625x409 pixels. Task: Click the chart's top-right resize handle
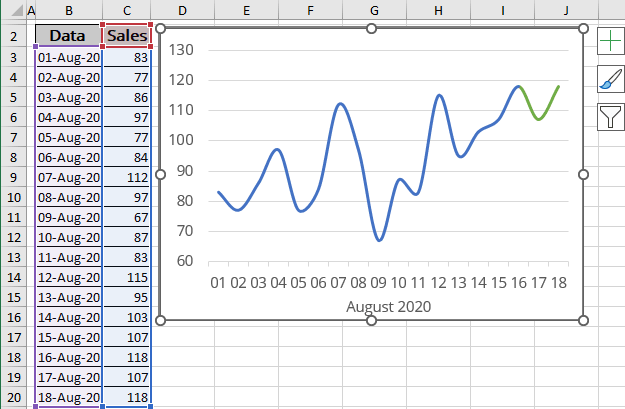pyautogui.click(x=583, y=28)
